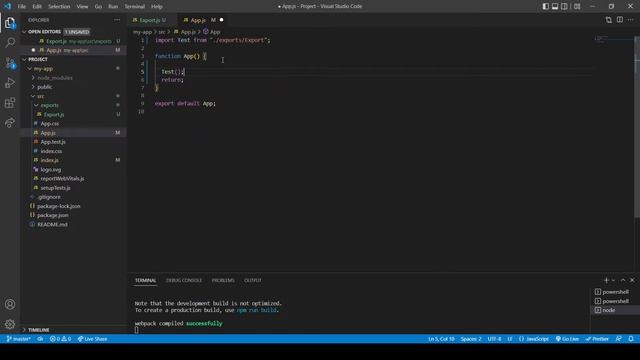The image size is (640, 360).
Task: Switch to the Problems panel tab
Action: pos(223,280)
